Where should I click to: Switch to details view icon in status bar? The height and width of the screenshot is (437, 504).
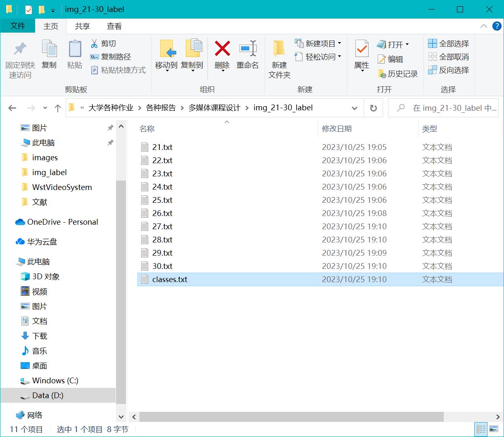coord(481,429)
